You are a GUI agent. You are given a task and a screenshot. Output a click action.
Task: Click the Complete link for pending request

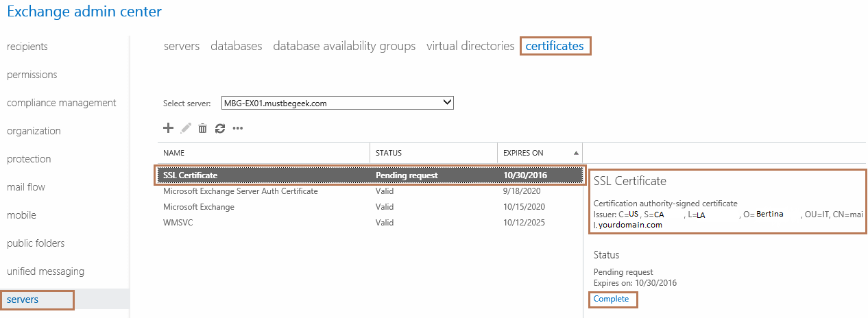click(611, 299)
